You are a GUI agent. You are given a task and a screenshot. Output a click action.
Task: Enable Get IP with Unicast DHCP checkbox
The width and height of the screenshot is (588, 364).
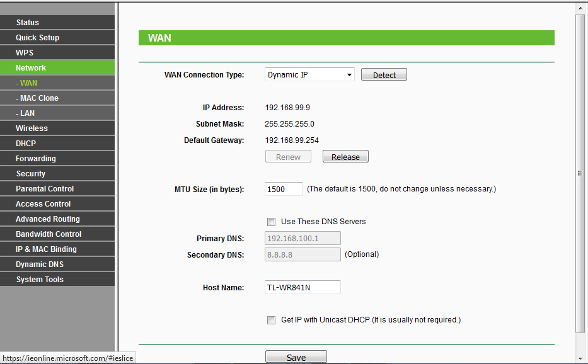point(271,320)
